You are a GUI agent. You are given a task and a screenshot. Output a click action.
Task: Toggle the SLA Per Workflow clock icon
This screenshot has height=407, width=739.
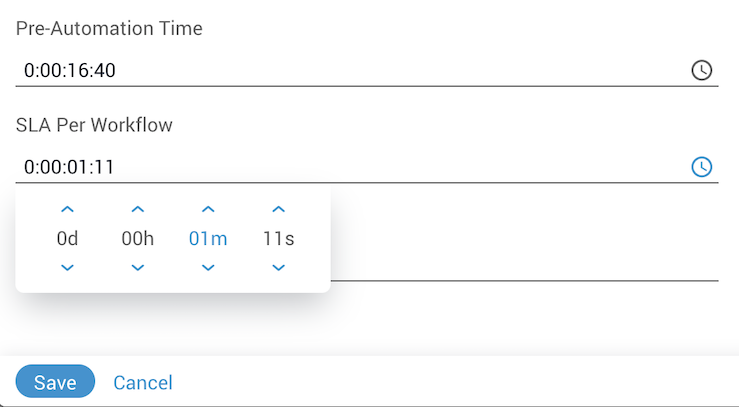[x=702, y=167]
